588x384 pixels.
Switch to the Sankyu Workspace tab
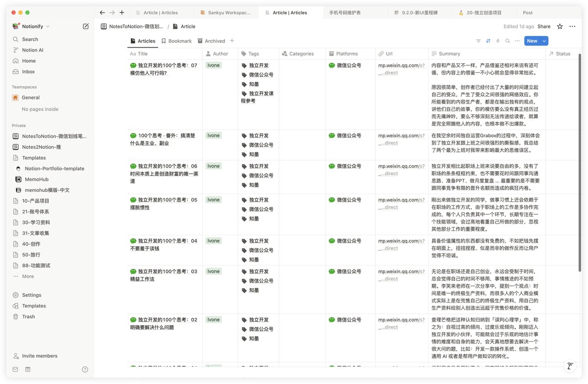(x=226, y=13)
